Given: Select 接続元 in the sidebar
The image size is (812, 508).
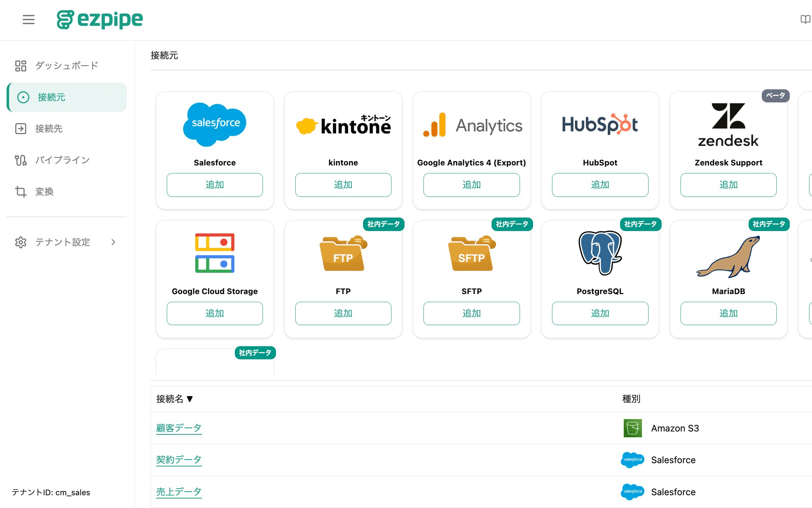Looking at the screenshot, I should [67, 97].
